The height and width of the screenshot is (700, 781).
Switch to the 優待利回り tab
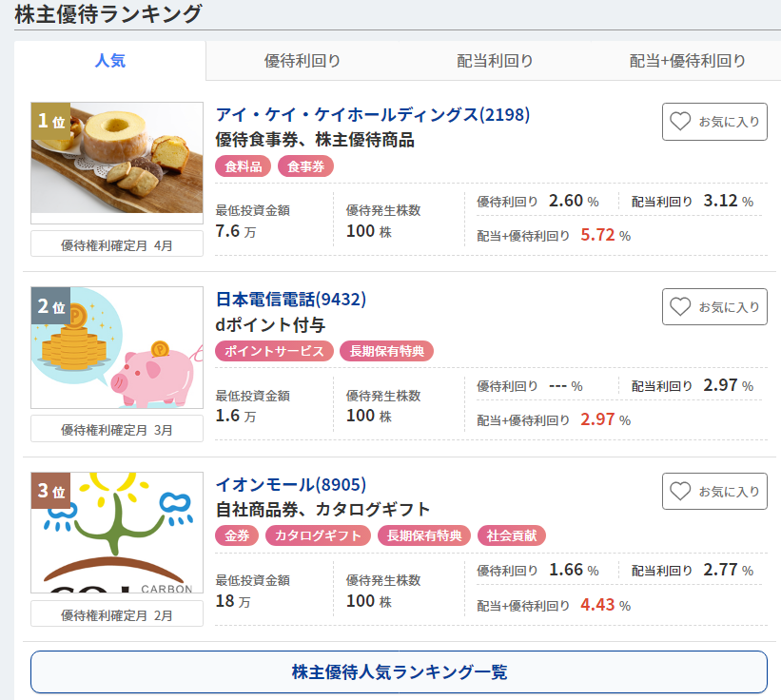[x=302, y=61]
